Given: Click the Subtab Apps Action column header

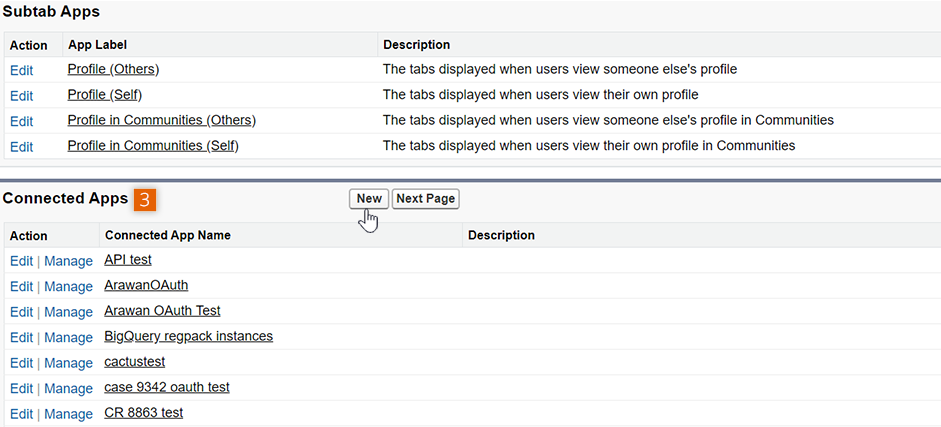Looking at the screenshot, I should [28, 46].
